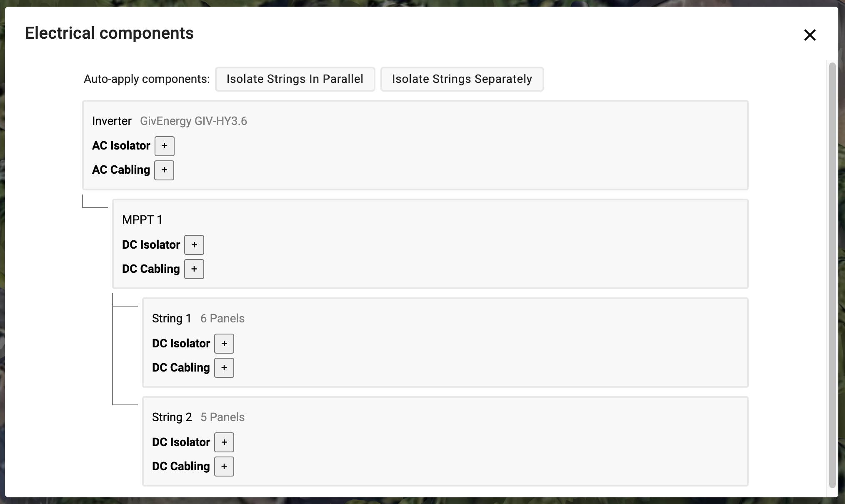Add DC Cabling to String 1

tap(224, 367)
